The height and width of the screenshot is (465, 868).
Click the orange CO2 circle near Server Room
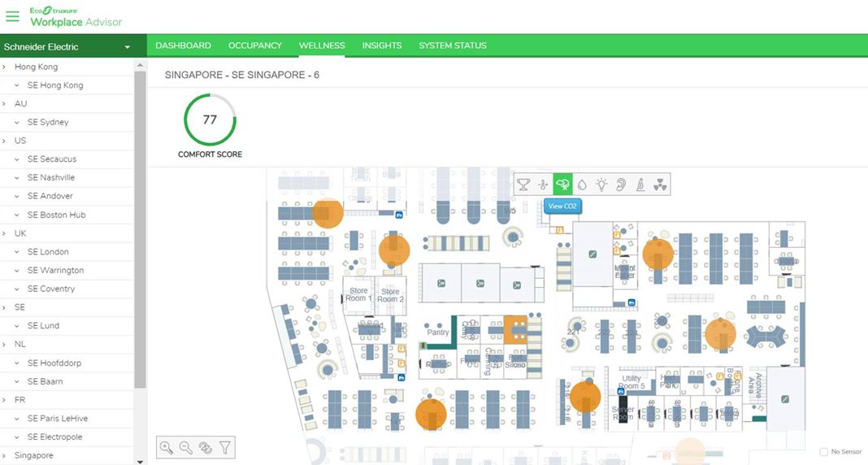coord(585,397)
